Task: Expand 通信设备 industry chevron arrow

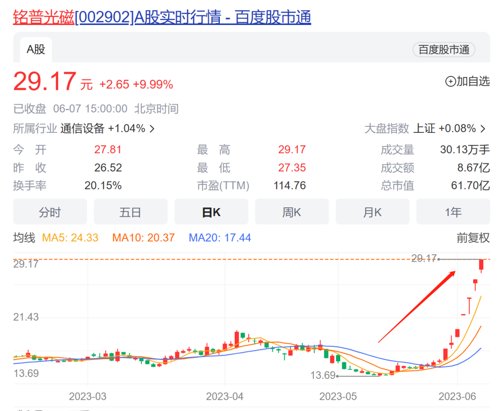Action: tap(152, 129)
